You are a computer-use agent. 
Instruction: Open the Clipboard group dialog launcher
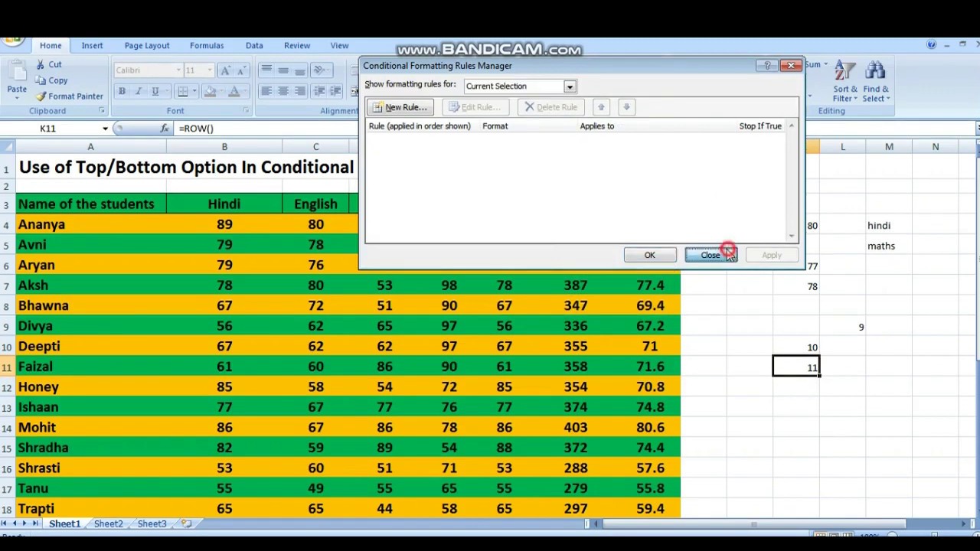pos(101,111)
